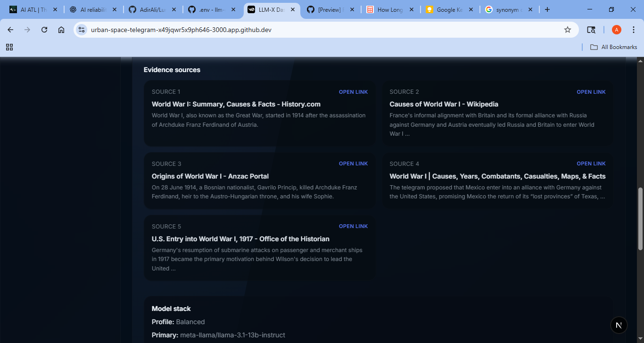
Task: Open link for Source 5
Action: coord(353,226)
